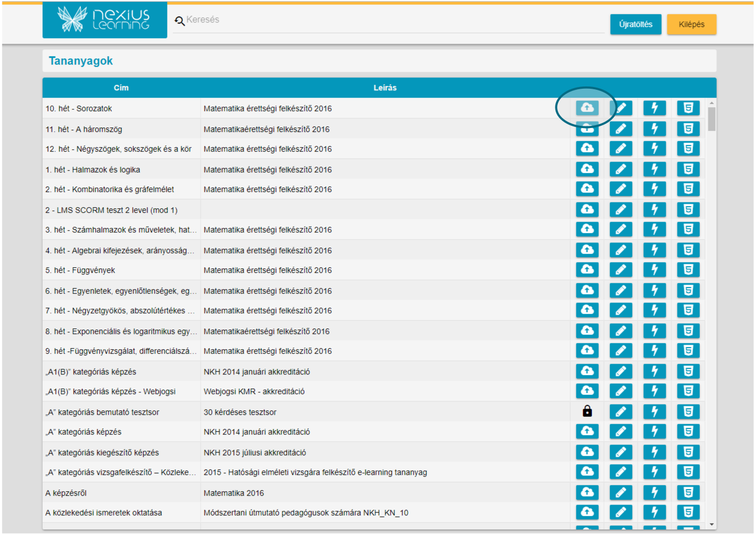Sort by the Cím column header
The image size is (756, 535).
click(121, 88)
